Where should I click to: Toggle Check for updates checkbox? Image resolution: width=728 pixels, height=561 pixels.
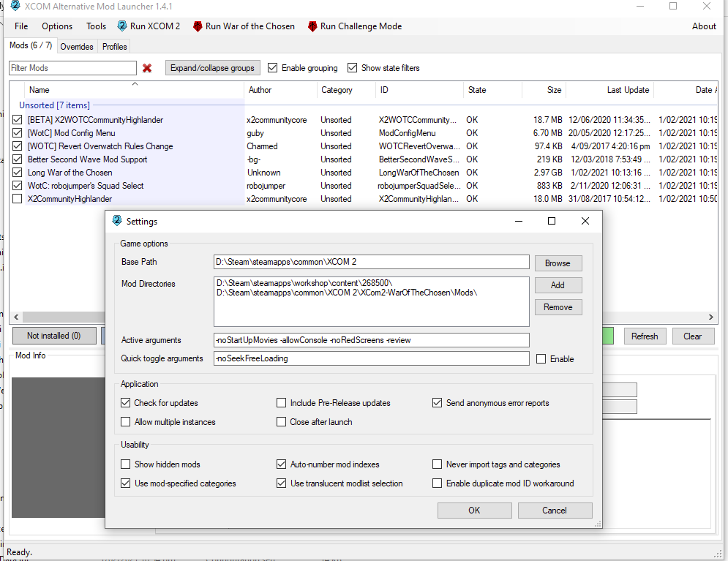coord(125,403)
